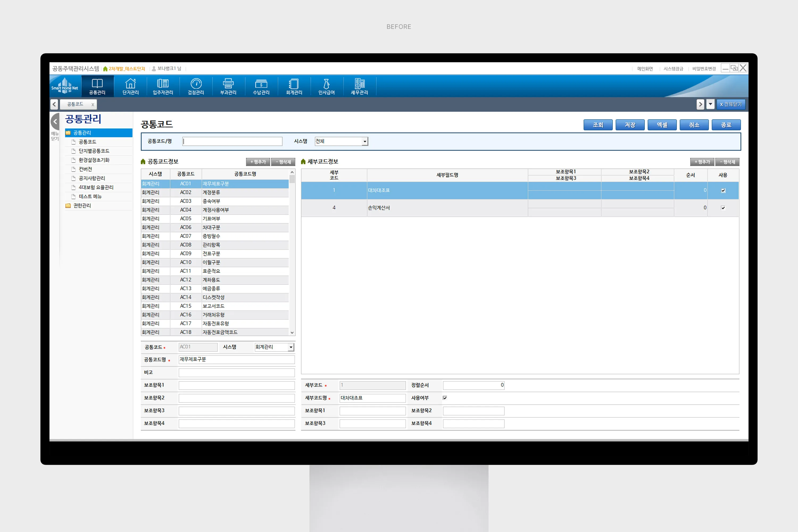Uncheck the 사용여부 checkbox in detail form

(x=445, y=398)
